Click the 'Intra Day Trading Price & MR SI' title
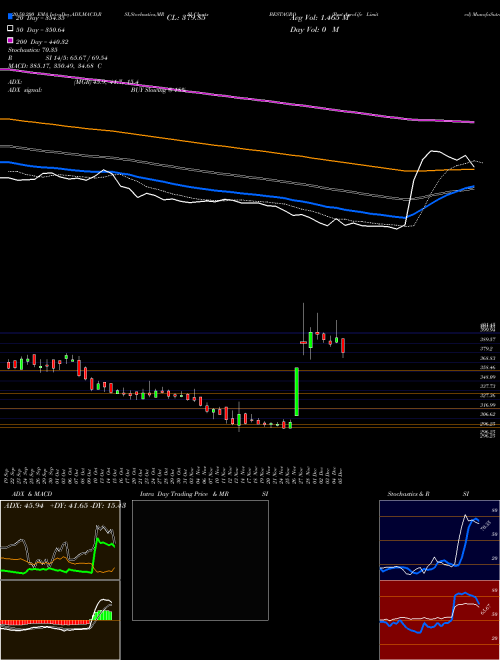This screenshot has width=500, height=660. tap(204, 494)
